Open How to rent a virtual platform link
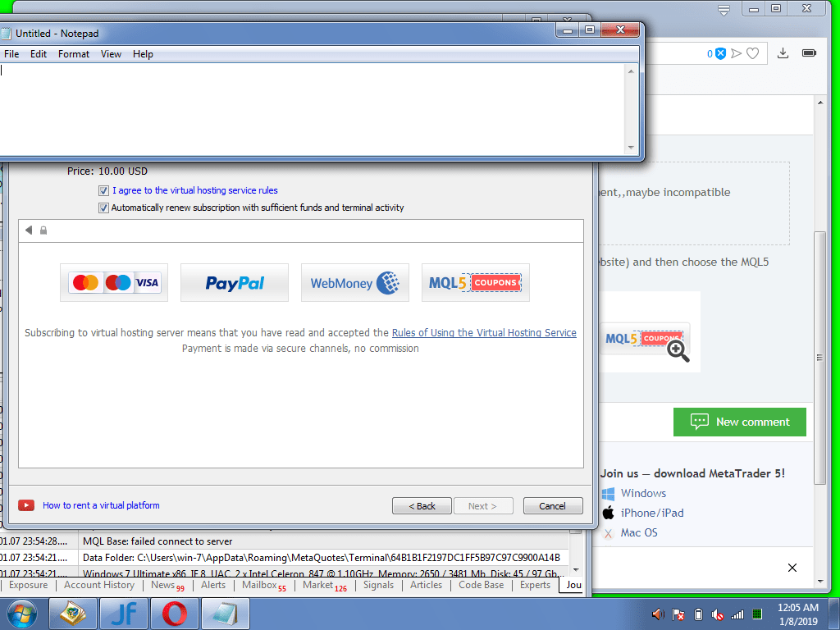840x630 pixels. click(x=101, y=505)
